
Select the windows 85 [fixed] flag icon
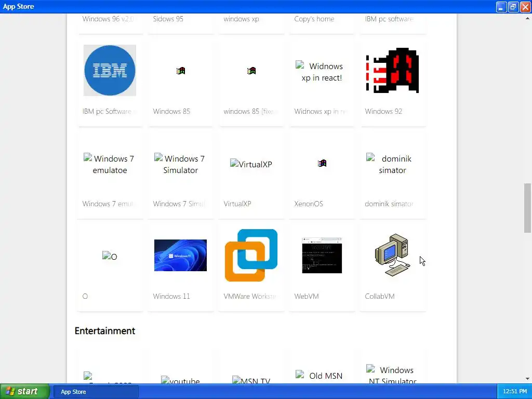tap(251, 71)
